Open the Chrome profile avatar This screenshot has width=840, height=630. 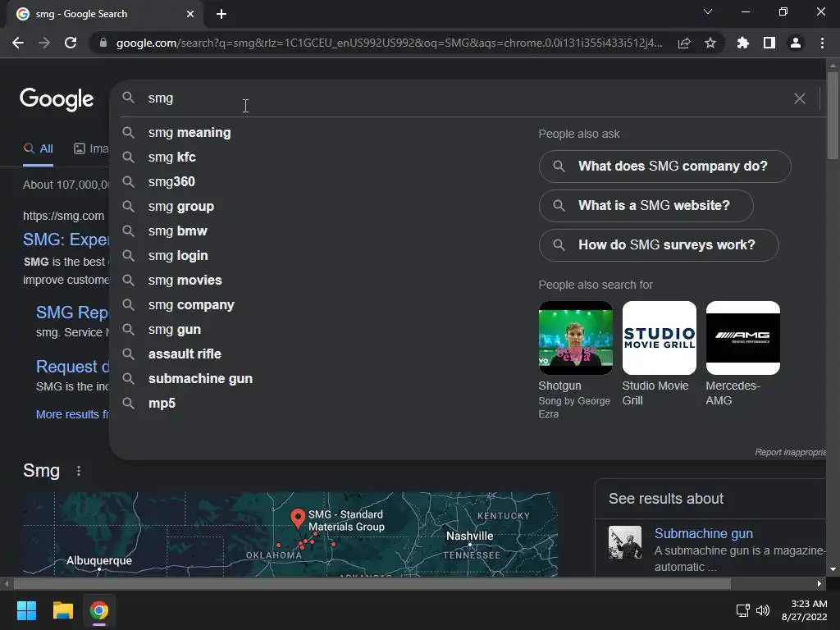tap(796, 43)
